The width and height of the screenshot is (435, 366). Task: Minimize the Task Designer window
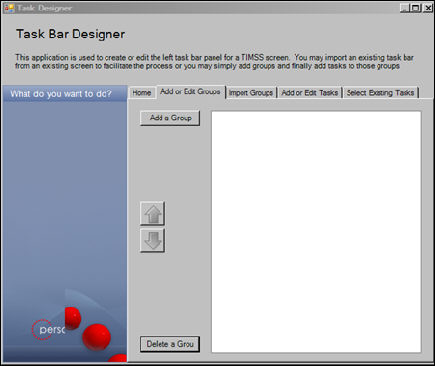pyautogui.click(x=404, y=8)
